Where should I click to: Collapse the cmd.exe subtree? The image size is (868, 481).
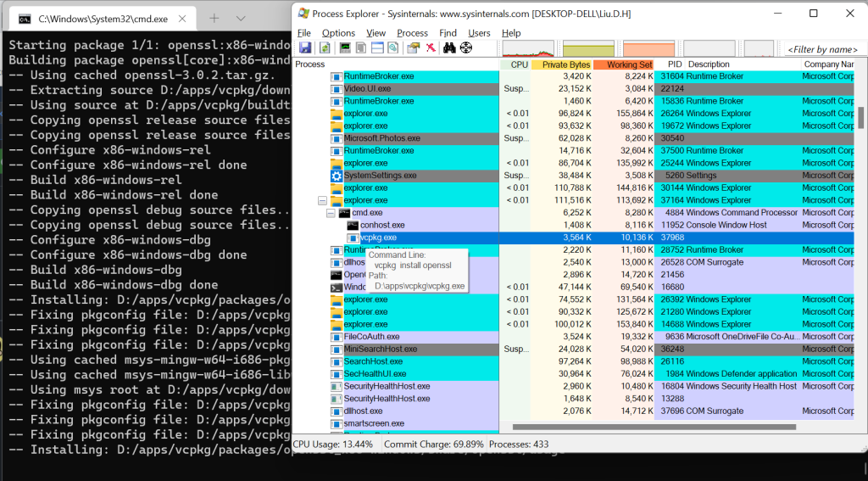tap(331, 213)
